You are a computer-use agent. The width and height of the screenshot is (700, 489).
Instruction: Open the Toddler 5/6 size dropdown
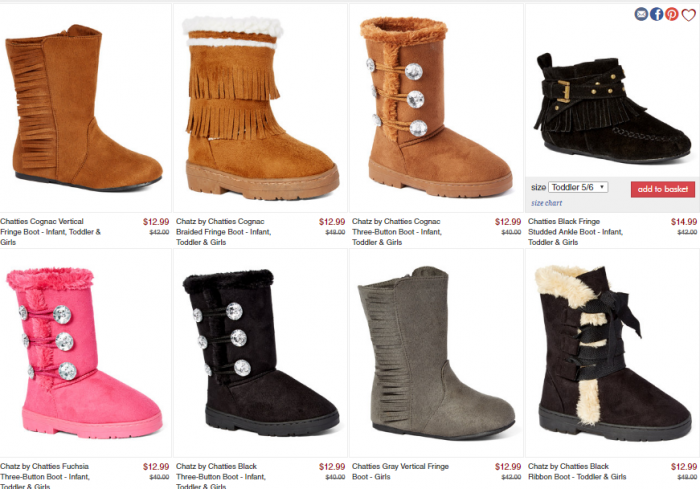point(578,188)
